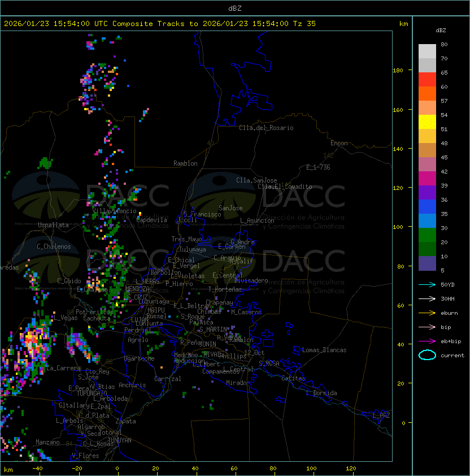
Task: Click the 'L_Asuncion' map label
Action: 257,220
